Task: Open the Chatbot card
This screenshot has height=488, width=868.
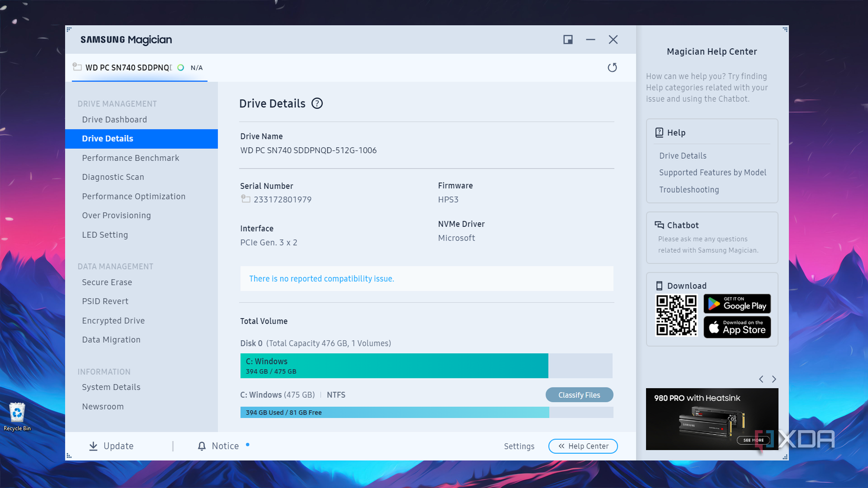Action: point(712,238)
